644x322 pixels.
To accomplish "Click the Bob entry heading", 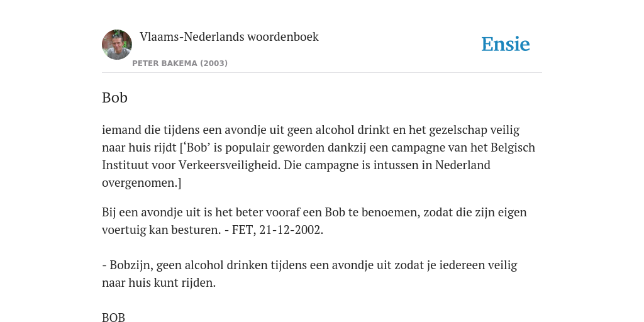I will [114, 97].
